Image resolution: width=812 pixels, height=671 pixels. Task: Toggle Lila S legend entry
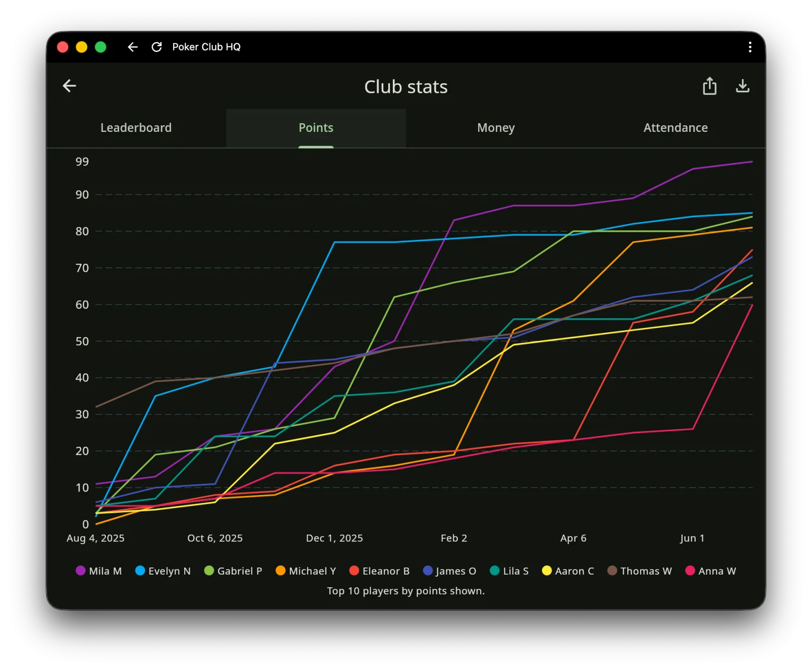pyautogui.click(x=509, y=571)
